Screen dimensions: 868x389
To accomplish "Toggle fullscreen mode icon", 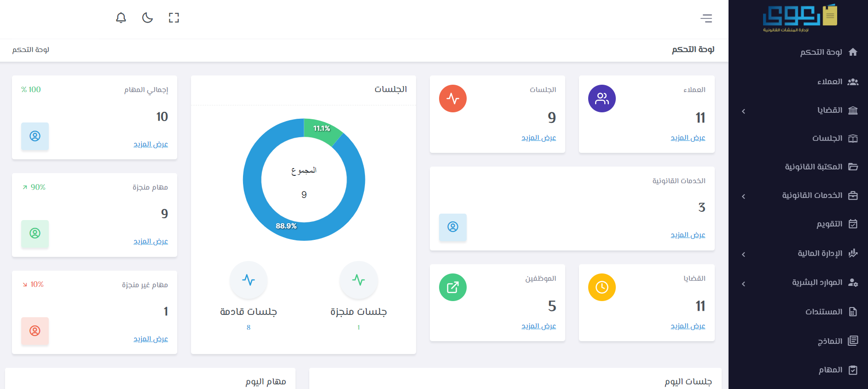I will (x=174, y=18).
